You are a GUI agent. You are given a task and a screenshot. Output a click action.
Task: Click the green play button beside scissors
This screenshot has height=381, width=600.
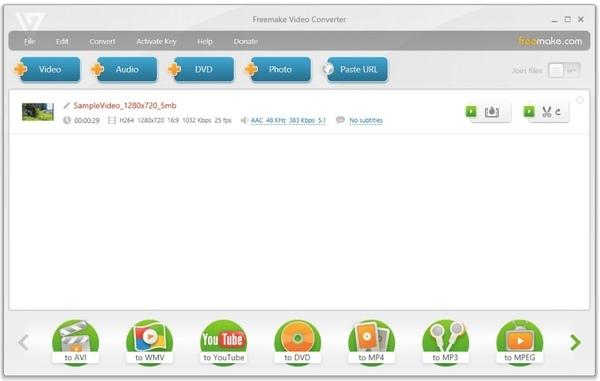529,111
